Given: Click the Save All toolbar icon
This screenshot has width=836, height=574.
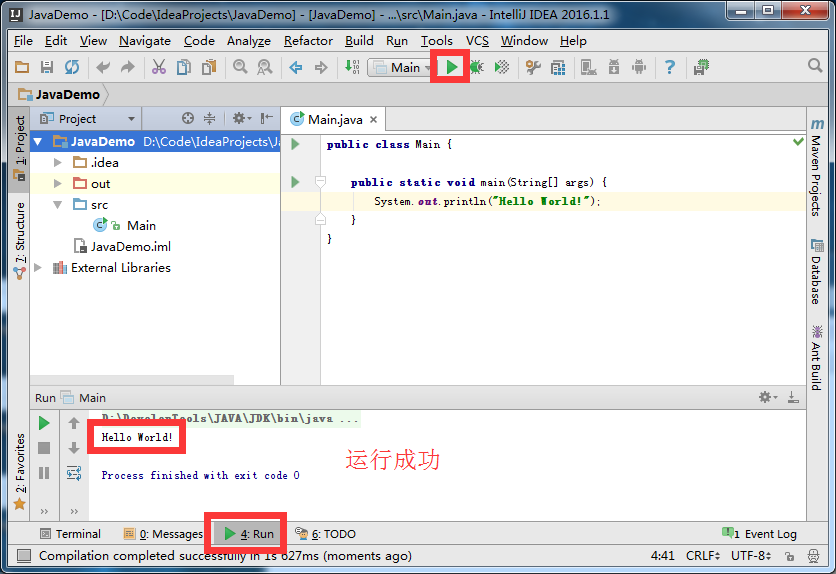Looking at the screenshot, I should (47, 67).
